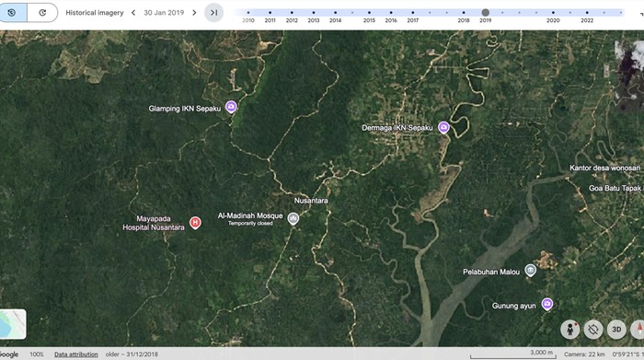The width and height of the screenshot is (644, 360).
Task: Click the refresh arrow icon in top-left pill
Action: click(42, 13)
